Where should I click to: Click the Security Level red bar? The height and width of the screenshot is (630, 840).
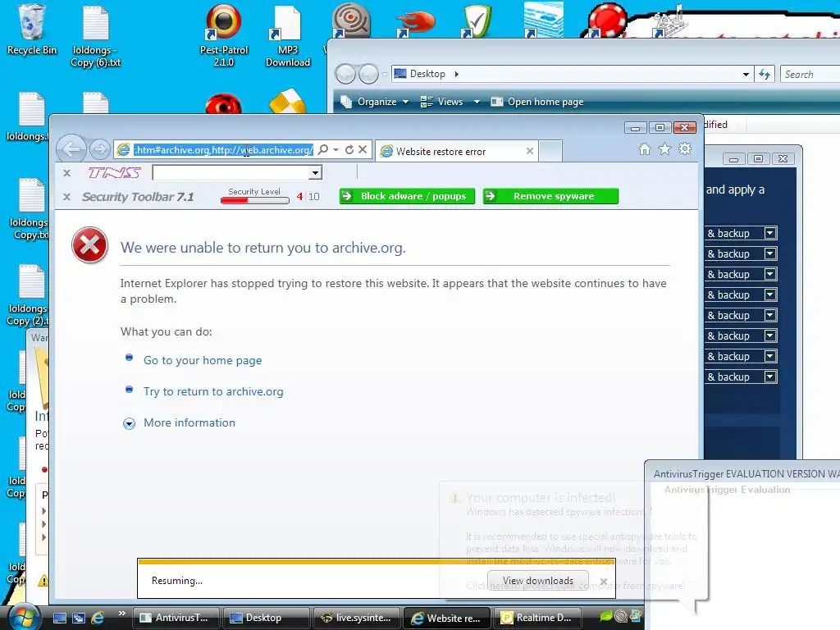pyautogui.click(x=255, y=200)
